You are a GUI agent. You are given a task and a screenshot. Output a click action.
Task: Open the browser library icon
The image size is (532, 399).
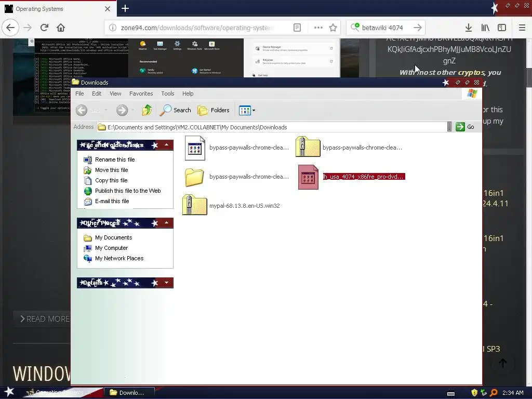pyautogui.click(x=485, y=28)
